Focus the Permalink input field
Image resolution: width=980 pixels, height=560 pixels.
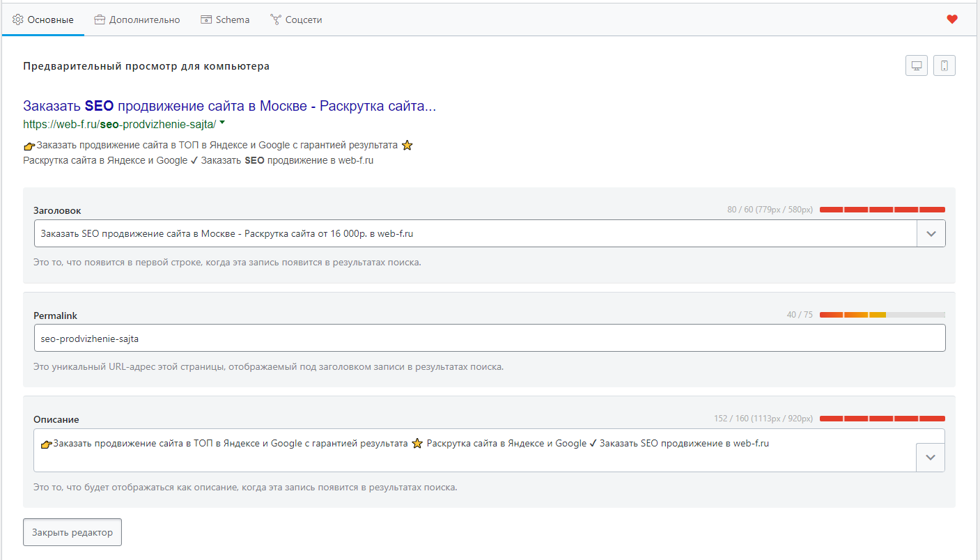[x=490, y=338]
